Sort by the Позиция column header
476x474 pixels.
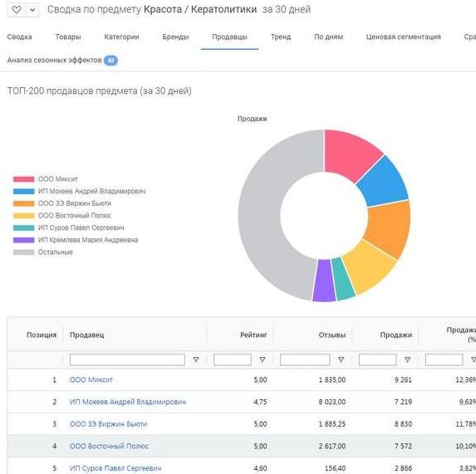42,335
